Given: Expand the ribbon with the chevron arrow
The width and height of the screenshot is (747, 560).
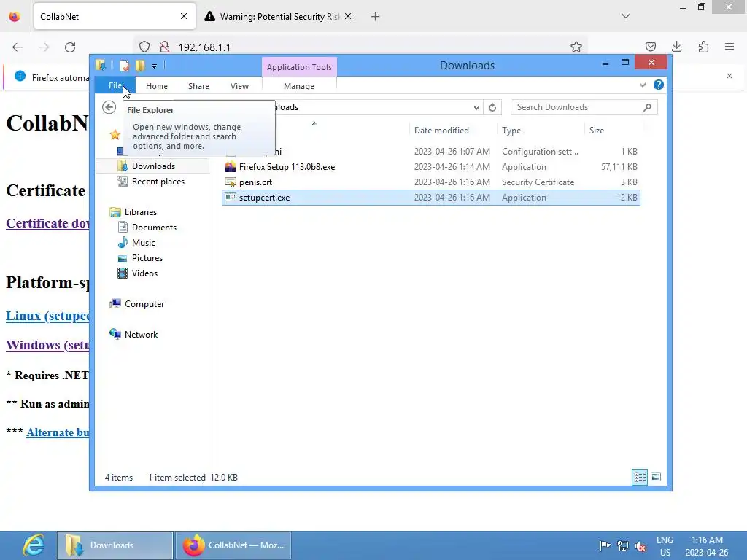Looking at the screenshot, I should coord(642,85).
